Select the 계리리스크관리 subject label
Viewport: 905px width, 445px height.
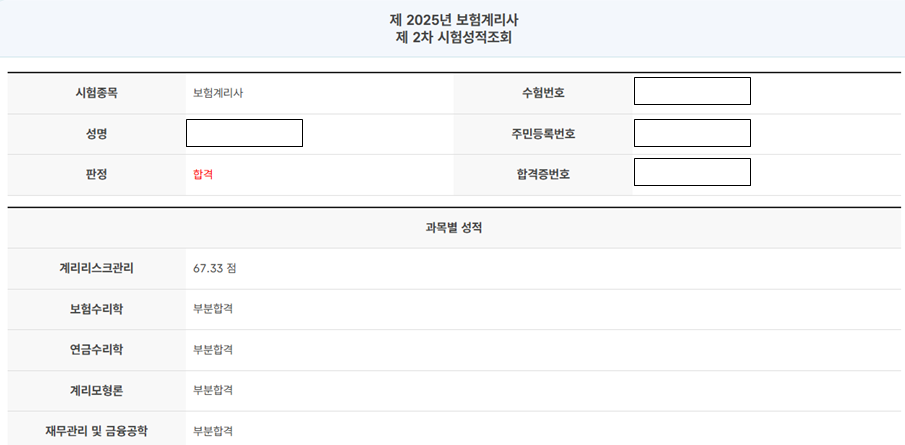[96, 268]
